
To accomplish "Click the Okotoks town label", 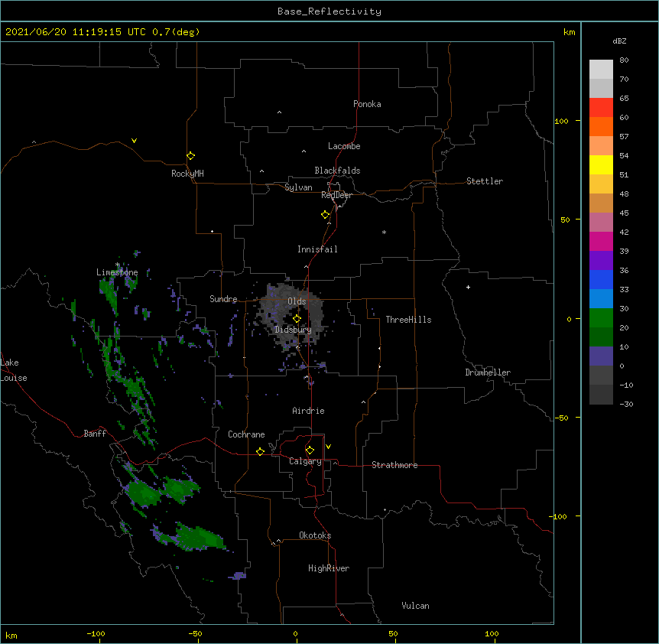I will [315, 535].
